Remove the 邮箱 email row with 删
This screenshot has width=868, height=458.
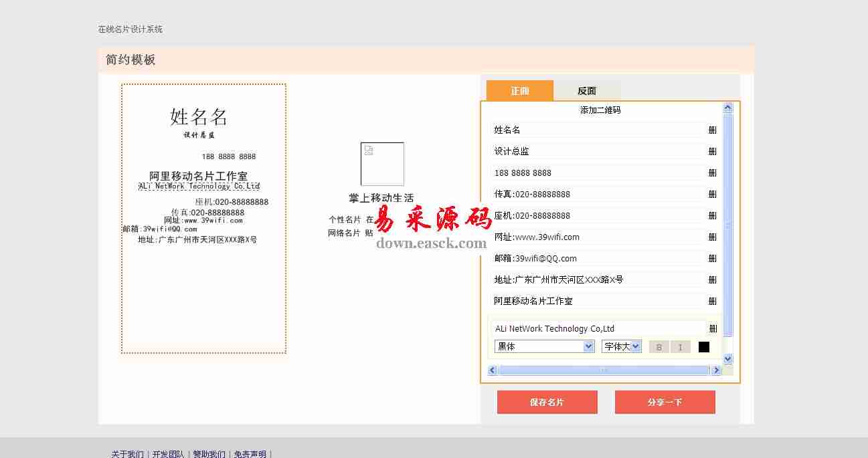[712, 259]
